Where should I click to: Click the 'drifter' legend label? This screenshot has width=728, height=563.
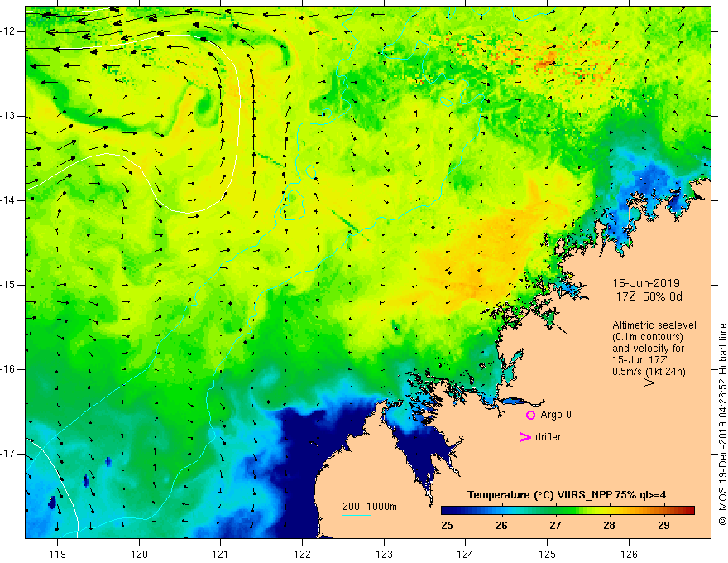(548, 437)
